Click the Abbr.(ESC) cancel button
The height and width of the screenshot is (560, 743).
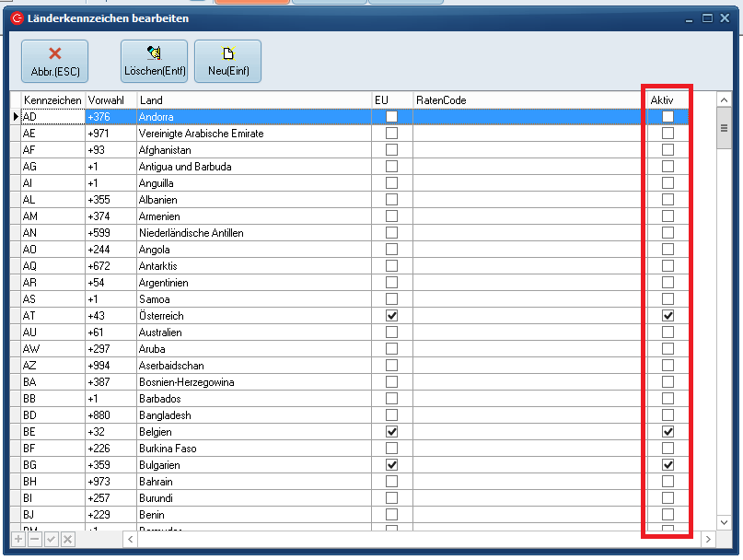[54, 62]
